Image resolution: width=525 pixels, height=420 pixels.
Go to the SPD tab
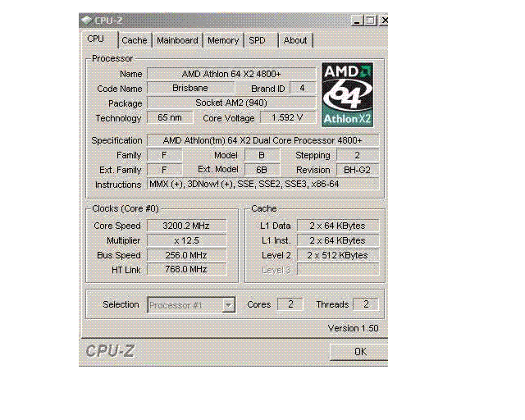click(x=261, y=40)
